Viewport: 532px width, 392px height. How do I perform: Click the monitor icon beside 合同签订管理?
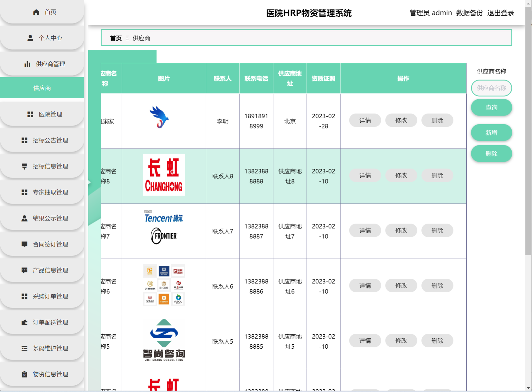[x=24, y=245]
